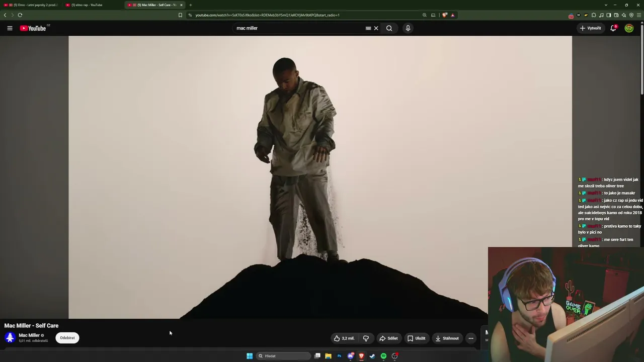Open the Mac Miller channel name link
The width and height of the screenshot is (644, 362).
point(29,335)
